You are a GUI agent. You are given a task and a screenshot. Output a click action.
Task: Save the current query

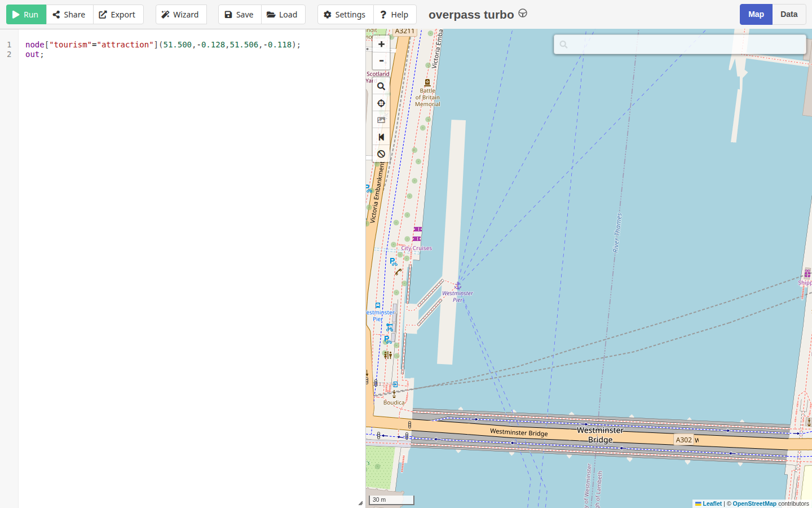tap(240, 15)
